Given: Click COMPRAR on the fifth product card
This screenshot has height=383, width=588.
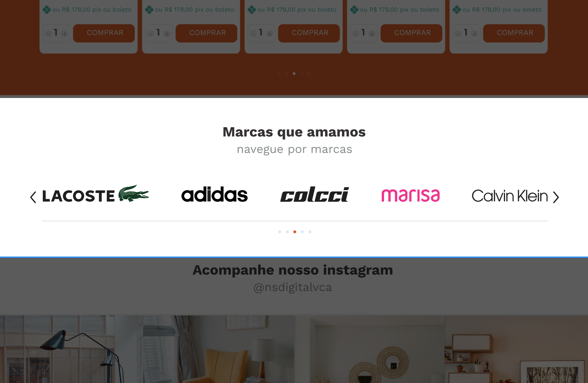Looking at the screenshot, I should click(x=514, y=33).
